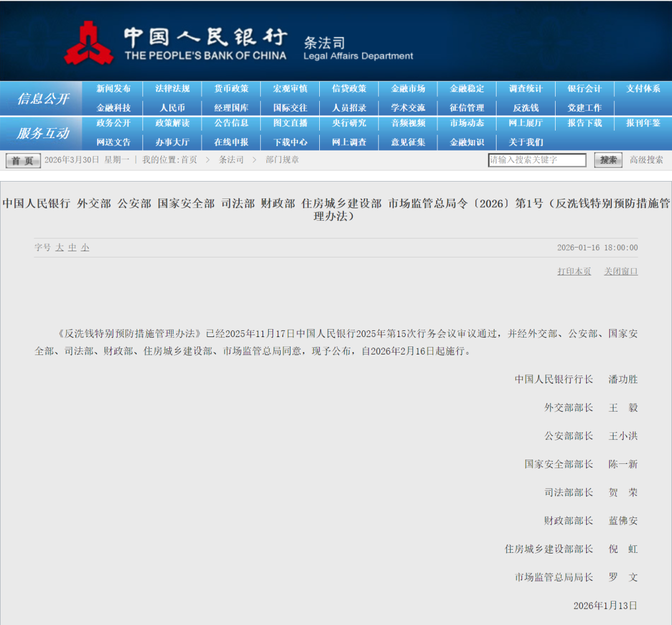Open the 网上展厅 menu item
672x625 pixels.
(526, 123)
